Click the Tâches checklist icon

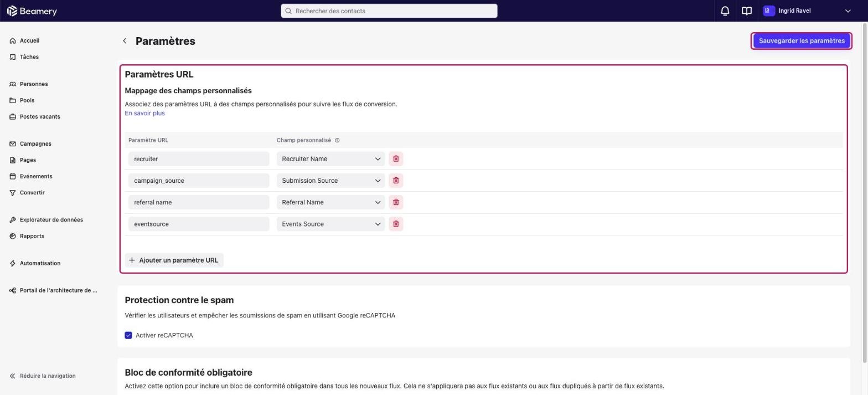click(x=13, y=57)
